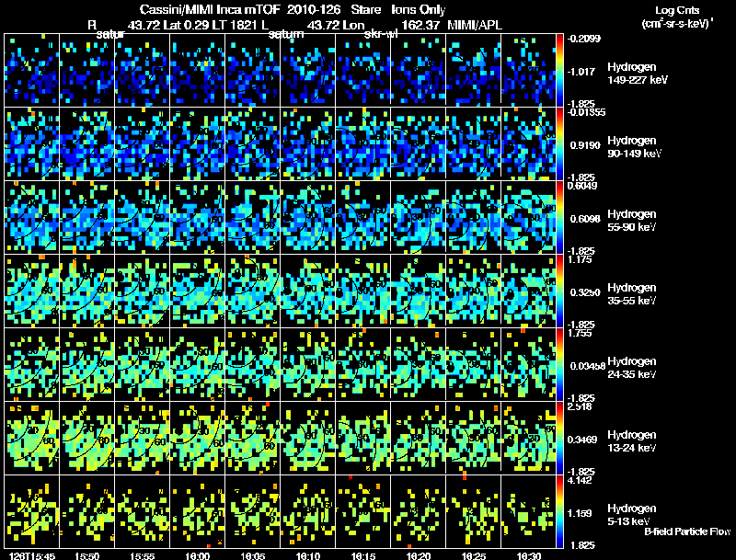Click the 'Hydrogen 149-227 keV' row label
This screenshot has height=560, width=736.
pyautogui.click(x=638, y=74)
